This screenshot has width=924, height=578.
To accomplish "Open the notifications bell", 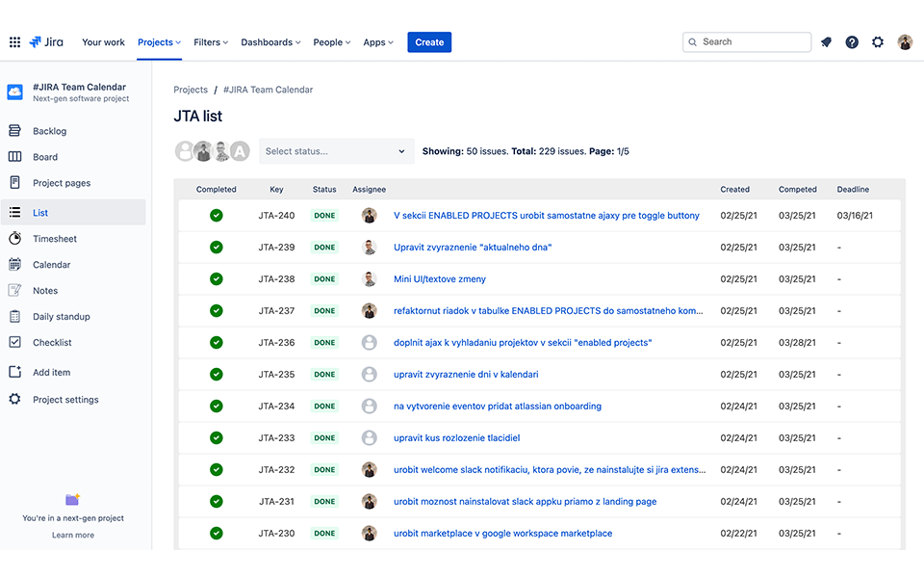I will (x=825, y=41).
